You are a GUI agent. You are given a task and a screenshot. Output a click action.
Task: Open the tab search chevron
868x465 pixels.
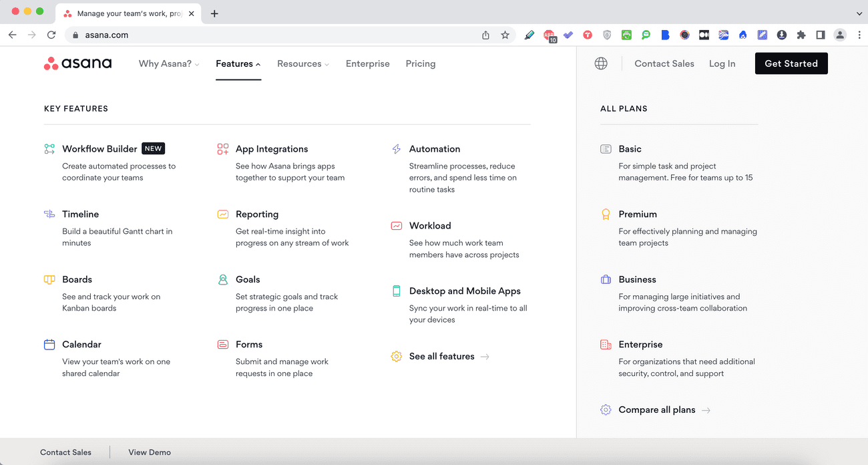tap(859, 13)
